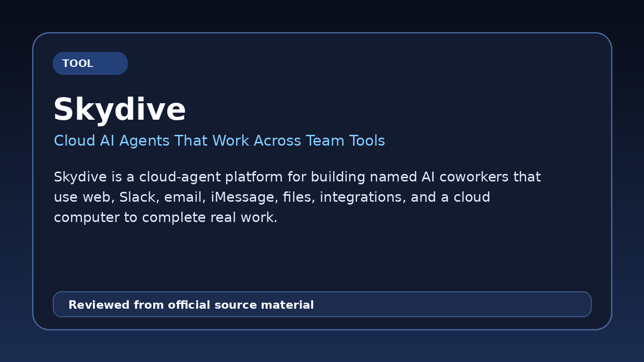Screen dimensions: 644x362
Task: Click the "Reviewed from official source material" bar
Action: [x=322, y=304]
